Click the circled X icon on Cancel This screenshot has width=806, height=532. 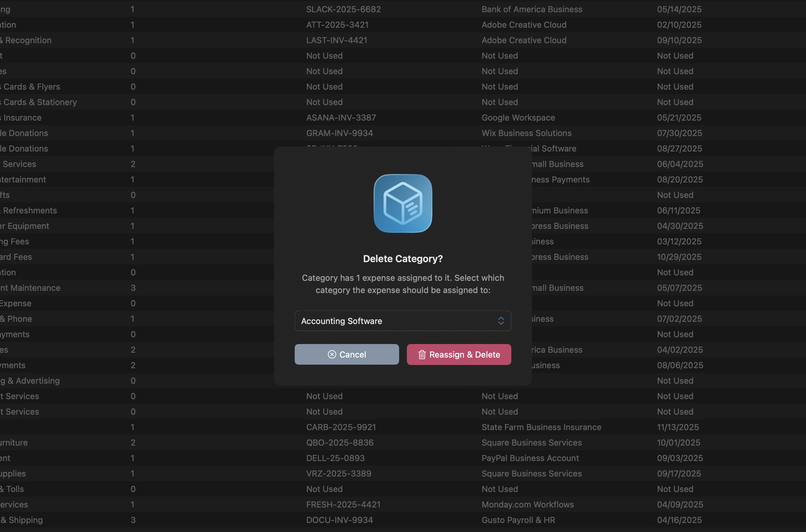pos(332,354)
